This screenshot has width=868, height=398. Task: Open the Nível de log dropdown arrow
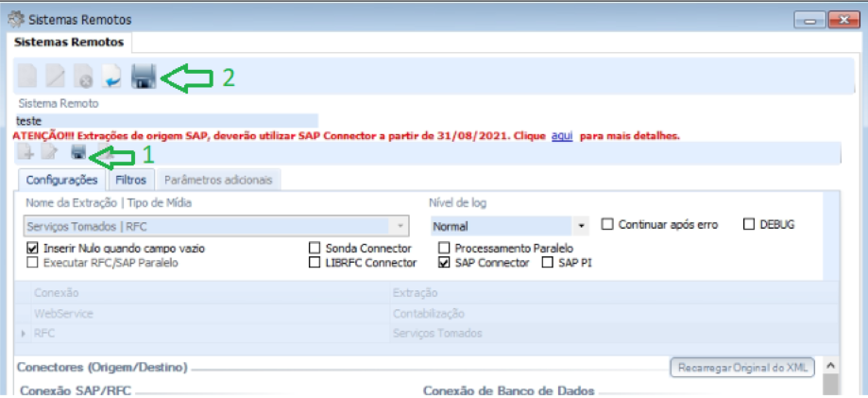tap(581, 226)
